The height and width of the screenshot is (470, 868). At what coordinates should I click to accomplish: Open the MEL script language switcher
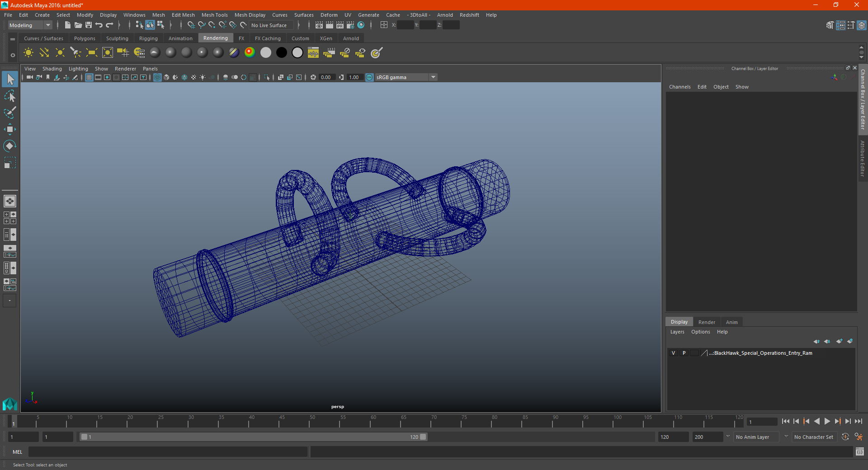[17, 452]
